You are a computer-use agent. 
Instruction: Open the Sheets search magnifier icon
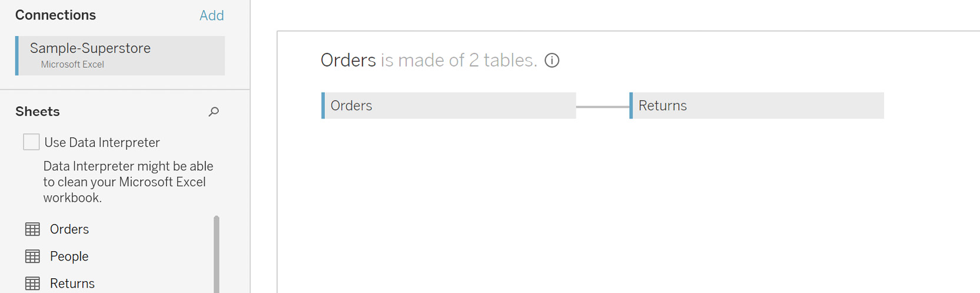coord(214,111)
